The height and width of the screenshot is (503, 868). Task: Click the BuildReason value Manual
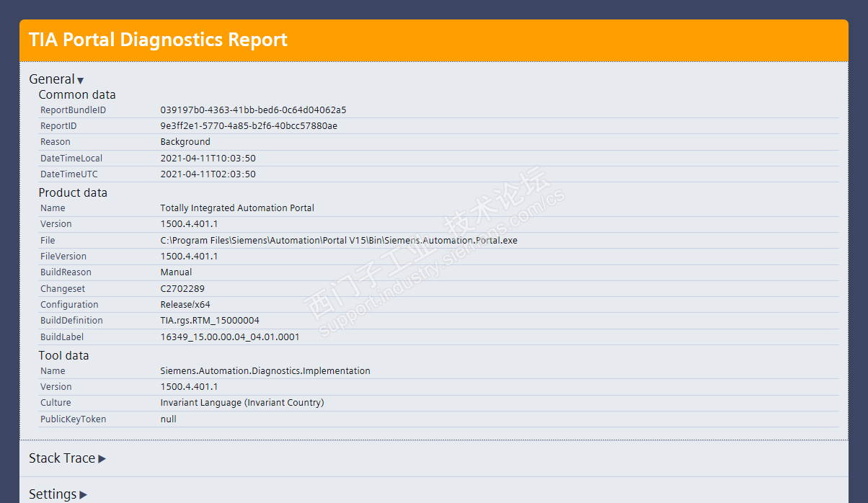(176, 272)
